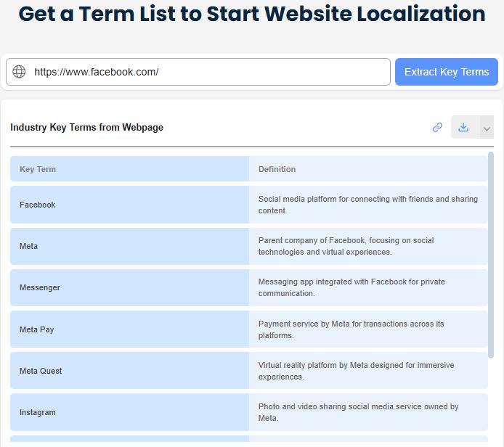Click Messenger's messaging app definition
The image size is (504, 447).
click(351, 287)
